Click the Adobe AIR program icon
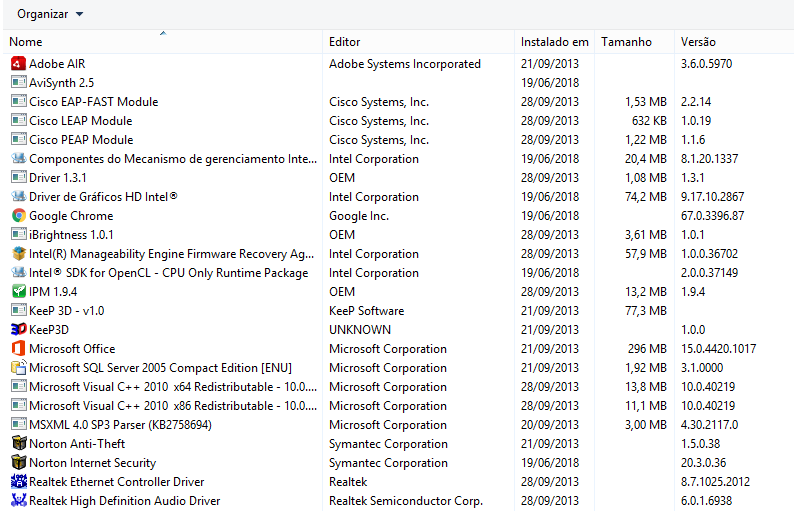 click(18, 64)
